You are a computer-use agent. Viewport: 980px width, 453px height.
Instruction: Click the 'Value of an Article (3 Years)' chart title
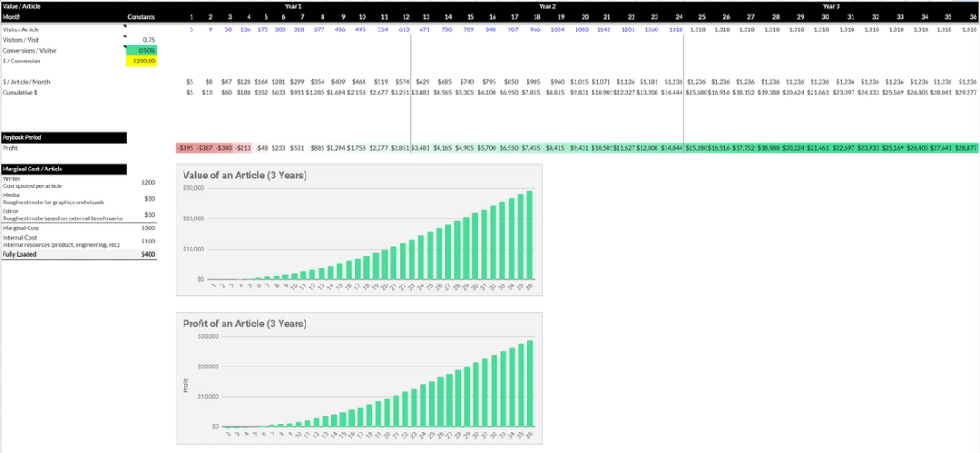pos(244,176)
